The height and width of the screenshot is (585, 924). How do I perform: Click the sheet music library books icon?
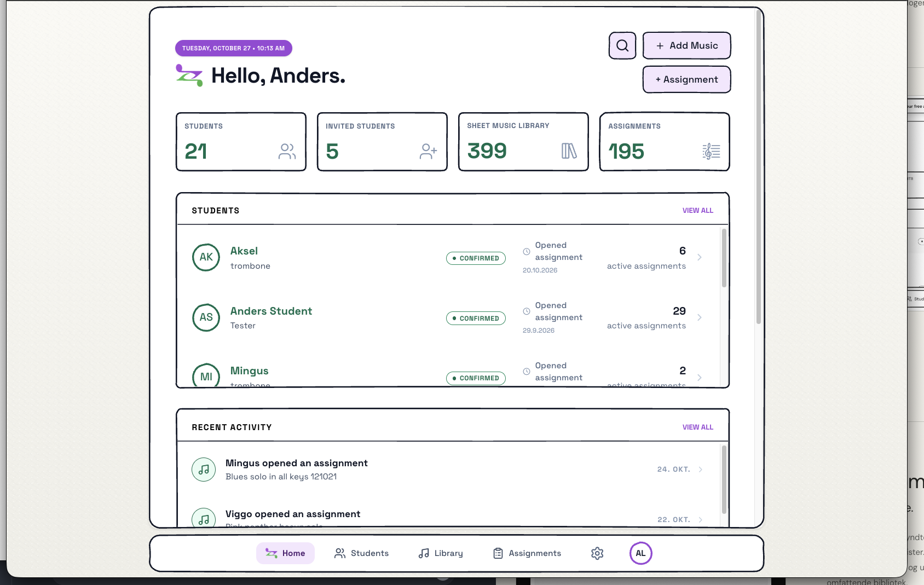569,151
